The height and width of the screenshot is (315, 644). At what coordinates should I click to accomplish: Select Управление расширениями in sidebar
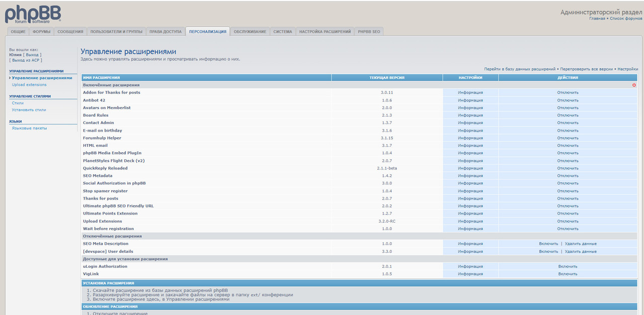coord(42,78)
